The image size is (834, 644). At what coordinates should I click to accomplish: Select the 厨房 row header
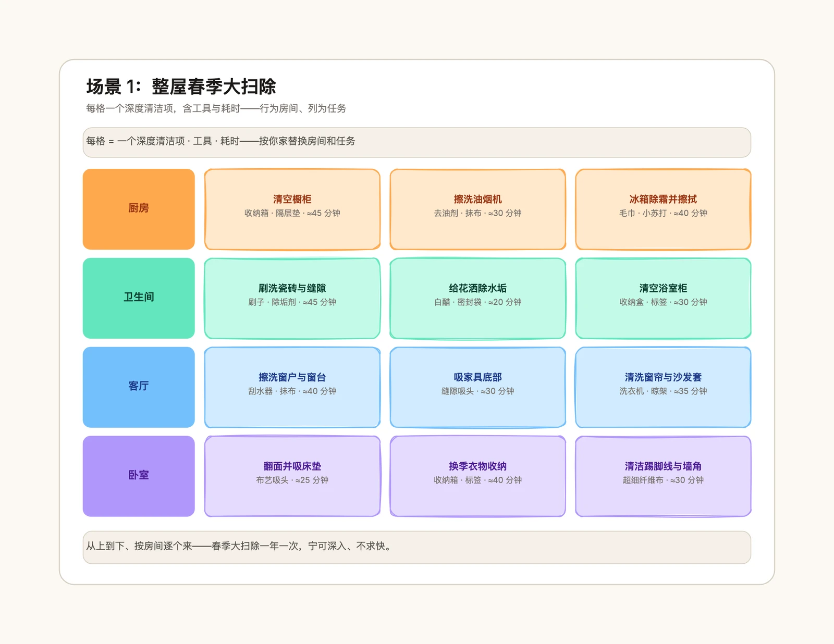139,209
